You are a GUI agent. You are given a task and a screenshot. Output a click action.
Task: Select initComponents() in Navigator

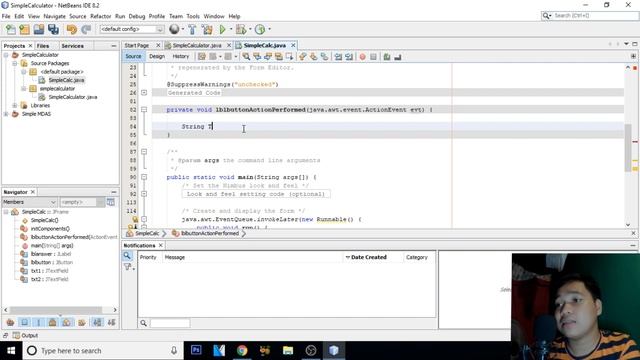(x=50, y=229)
